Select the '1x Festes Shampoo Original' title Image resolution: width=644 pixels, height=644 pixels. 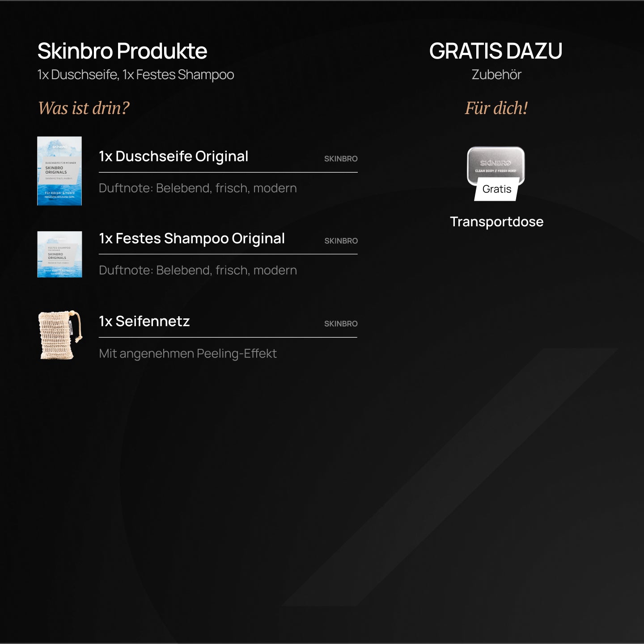(192, 238)
